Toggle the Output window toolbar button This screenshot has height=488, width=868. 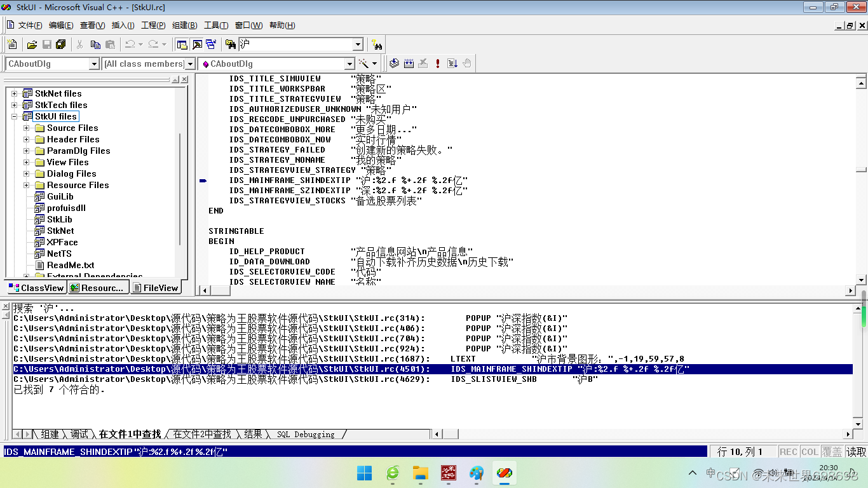[197, 44]
